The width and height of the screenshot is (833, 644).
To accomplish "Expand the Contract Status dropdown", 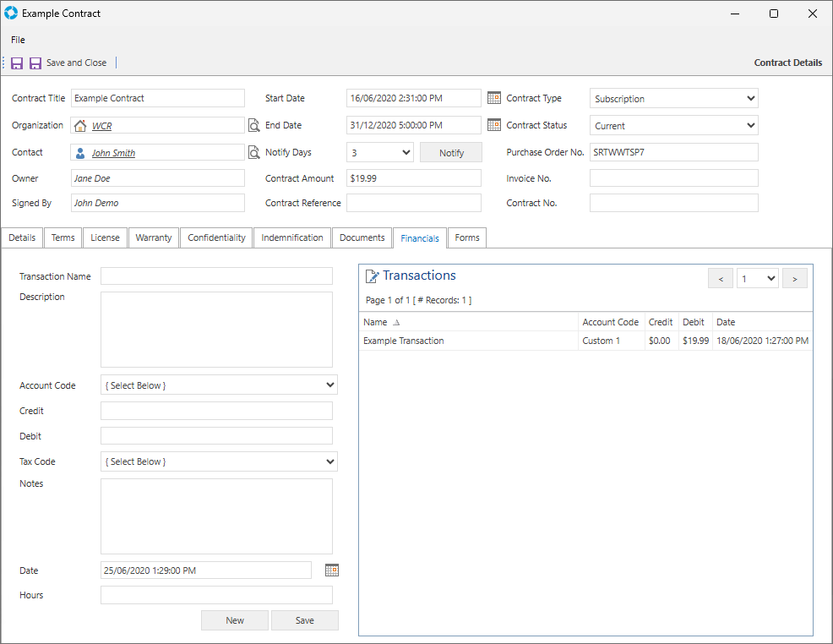I will tap(751, 126).
